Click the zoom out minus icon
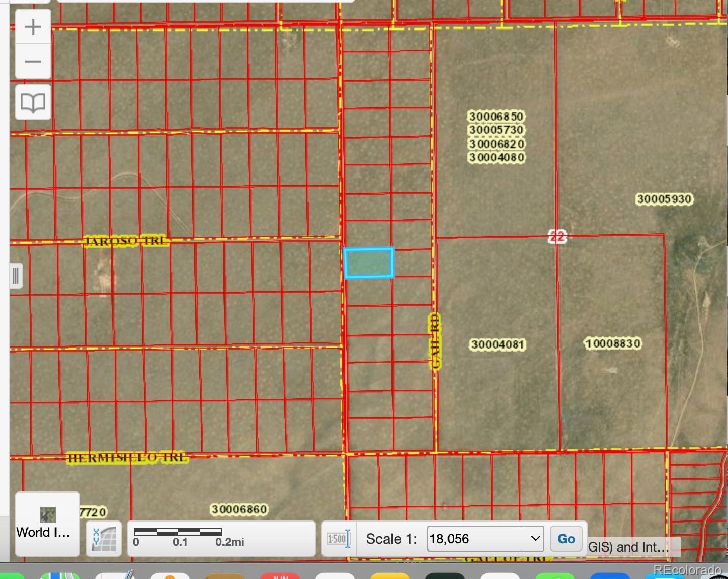This screenshot has height=579, width=728. click(33, 62)
